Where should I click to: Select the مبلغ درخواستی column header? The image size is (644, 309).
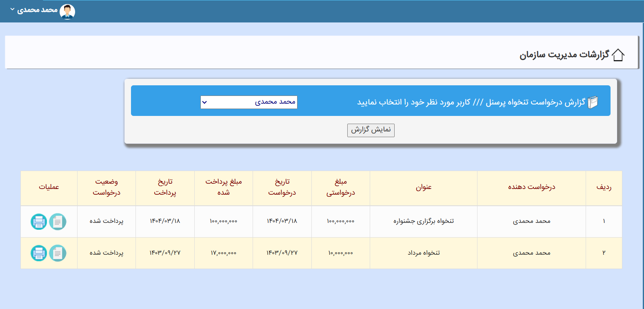[x=340, y=187]
